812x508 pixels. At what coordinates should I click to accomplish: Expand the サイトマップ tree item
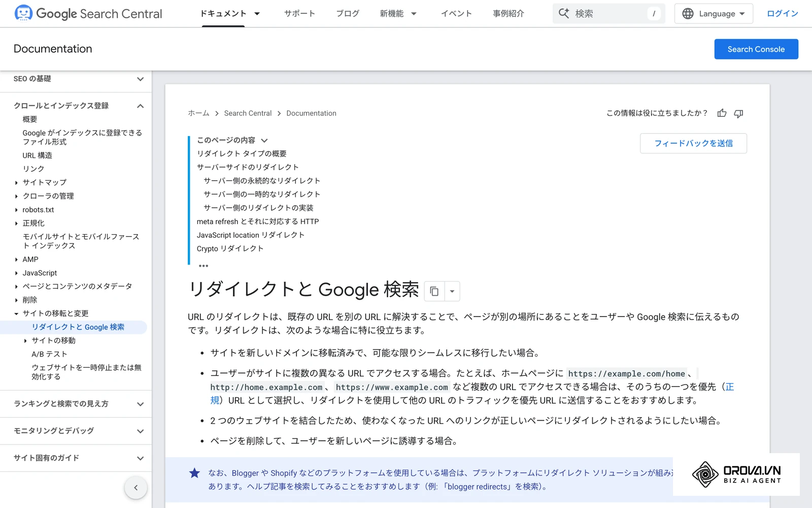coord(16,182)
